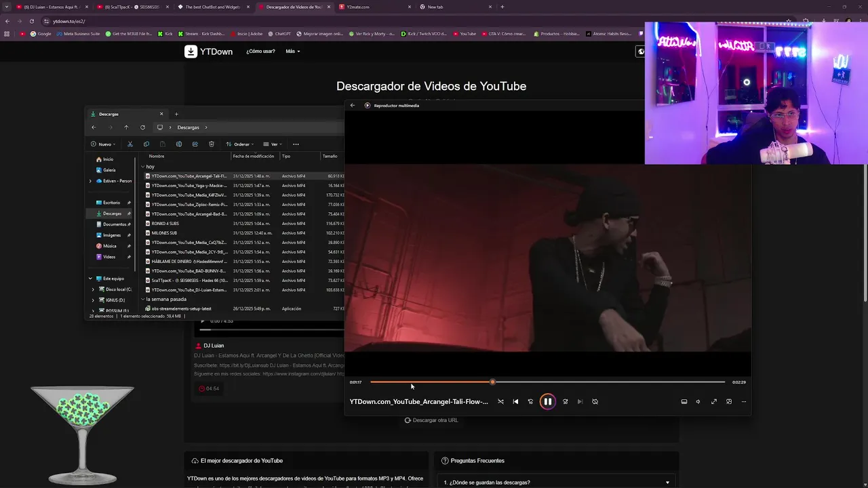The height and width of the screenshot is (488, 868).
Task: Enter full screen in the media player
Action: tap(713, 401)
